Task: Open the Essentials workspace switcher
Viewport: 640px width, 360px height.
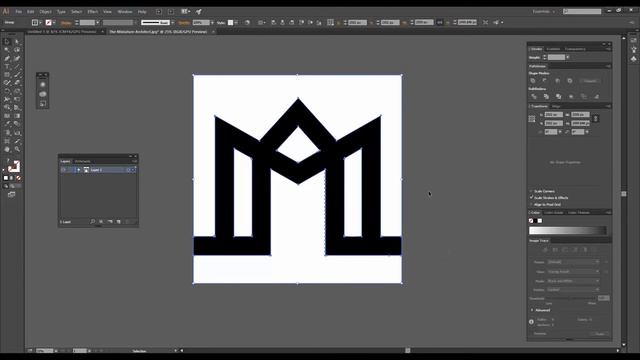Action: (544, 11)
